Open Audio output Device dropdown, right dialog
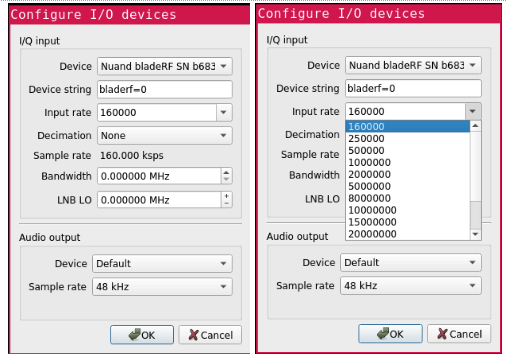The height and width of the screenshot is (361, 507). pyautogui.click(x=411, y=262)
